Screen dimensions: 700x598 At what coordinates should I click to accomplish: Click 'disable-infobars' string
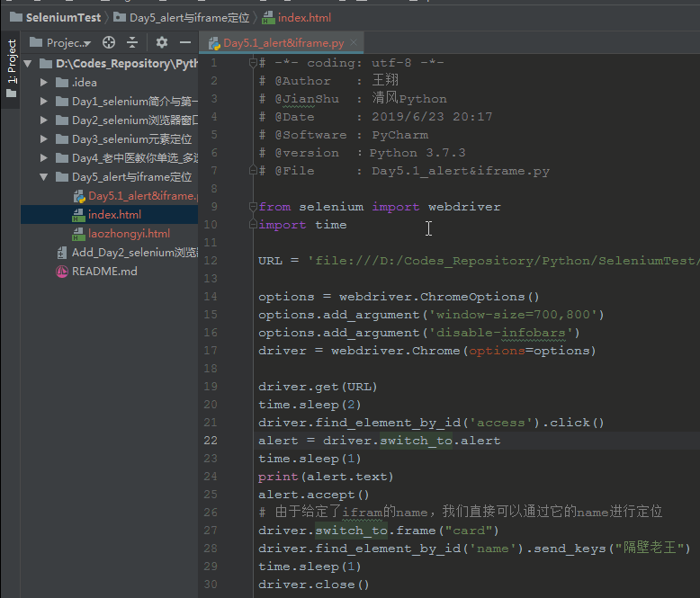pos(501,333)
